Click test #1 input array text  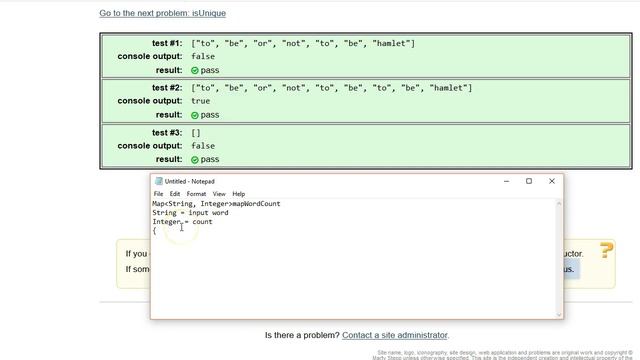pos(303,43)
